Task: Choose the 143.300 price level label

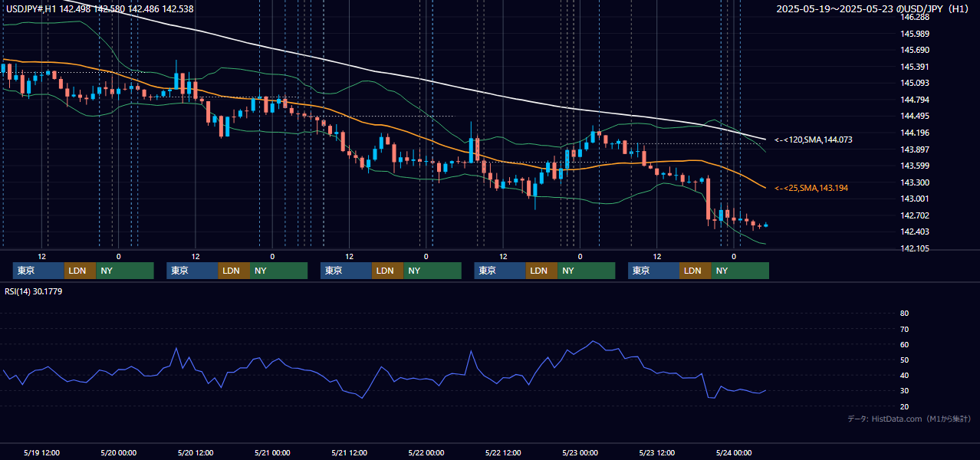Action: pyautogui.click(x=915, y=182)
